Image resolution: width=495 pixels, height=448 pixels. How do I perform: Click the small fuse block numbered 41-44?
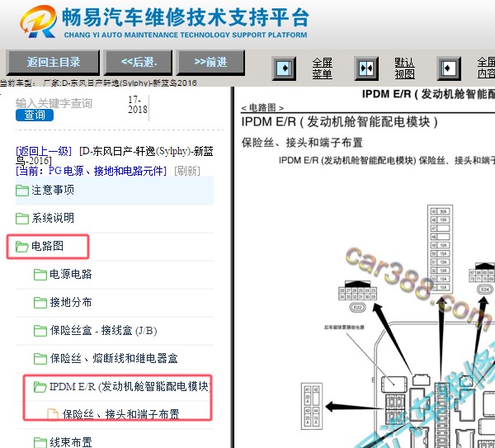312,406
